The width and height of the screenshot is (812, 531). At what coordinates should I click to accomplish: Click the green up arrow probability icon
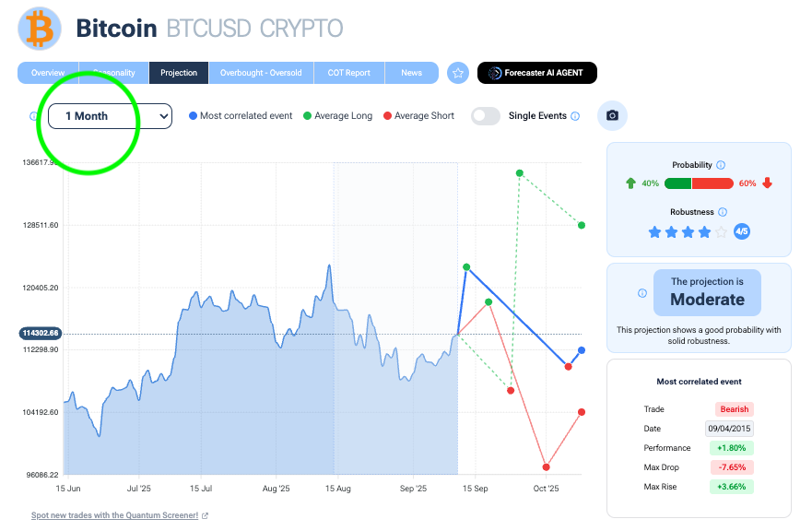pos(630,183)
